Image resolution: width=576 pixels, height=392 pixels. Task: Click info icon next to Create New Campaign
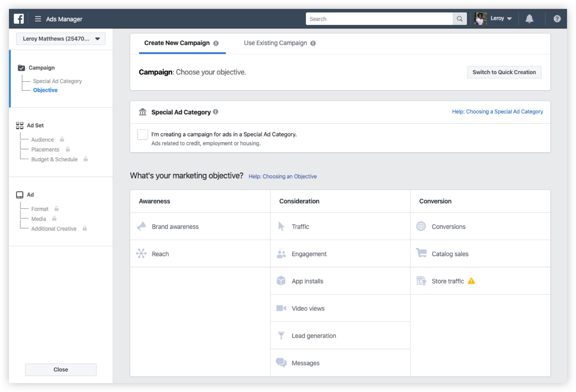(216, 43)
